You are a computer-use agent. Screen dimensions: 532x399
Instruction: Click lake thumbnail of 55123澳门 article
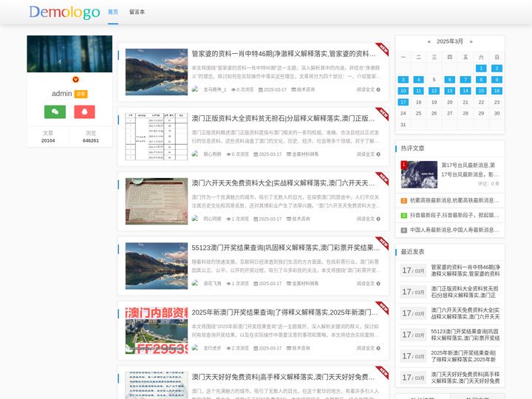(157, 266)
